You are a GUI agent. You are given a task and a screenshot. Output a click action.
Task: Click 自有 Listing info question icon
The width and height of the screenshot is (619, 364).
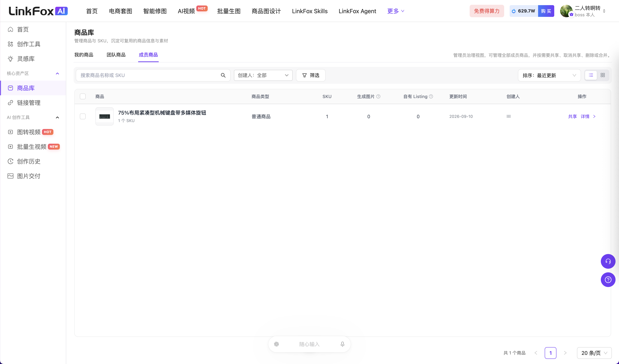[x=431, y=96]
